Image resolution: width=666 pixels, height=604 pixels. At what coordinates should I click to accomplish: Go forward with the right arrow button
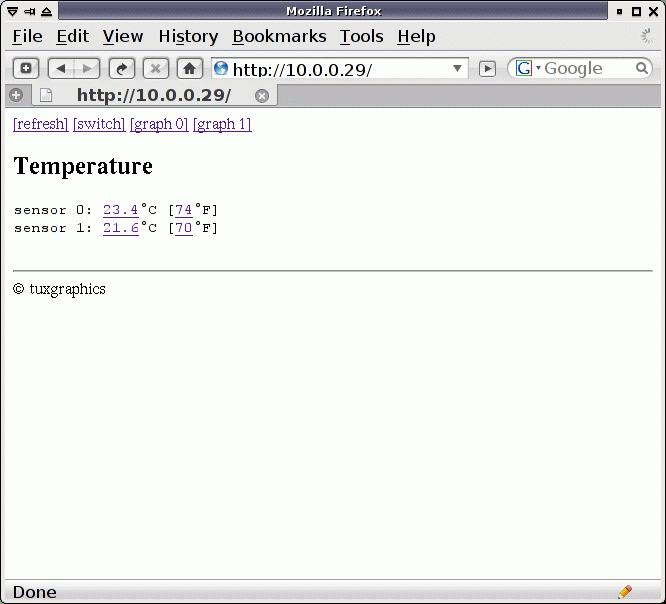click(87, 68)
